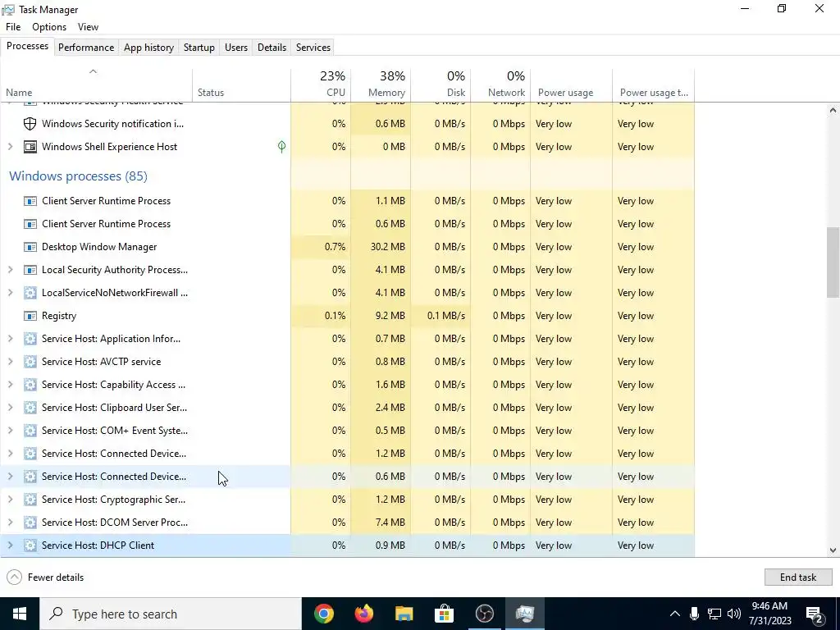Expand Service Host: Application Information row
The height and width of the screenshot is (630, 840).
(x=10, y=339)
